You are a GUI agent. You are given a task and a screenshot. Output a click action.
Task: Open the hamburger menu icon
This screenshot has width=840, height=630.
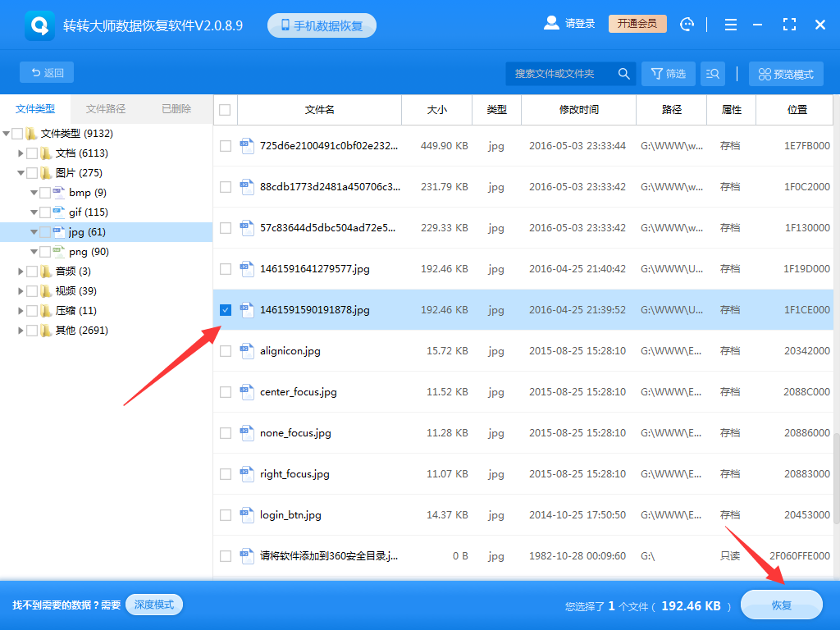[x=730, y=25]
